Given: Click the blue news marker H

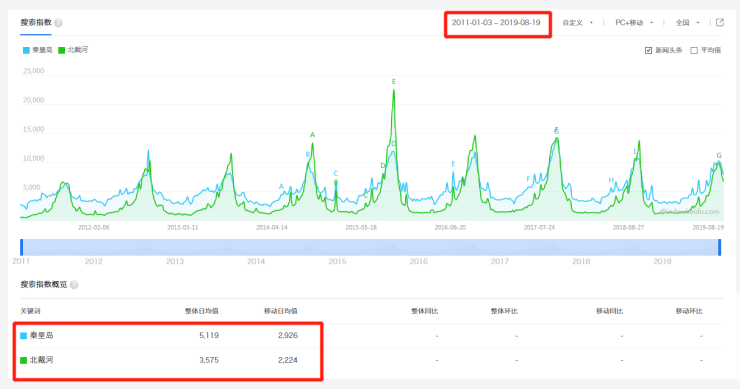Looking at the screenshot, I should [x=611, y=180].
